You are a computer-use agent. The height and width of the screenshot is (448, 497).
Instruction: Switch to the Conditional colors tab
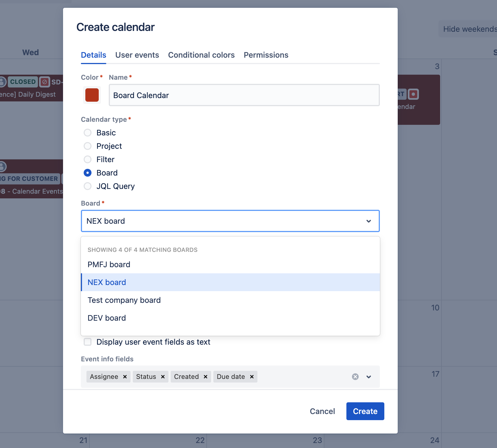click(201, 55)
